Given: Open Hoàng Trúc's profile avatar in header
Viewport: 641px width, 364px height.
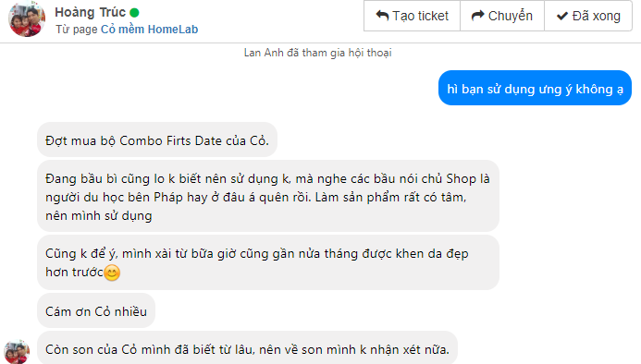Looking at the screenshot, I should (27, 19).
